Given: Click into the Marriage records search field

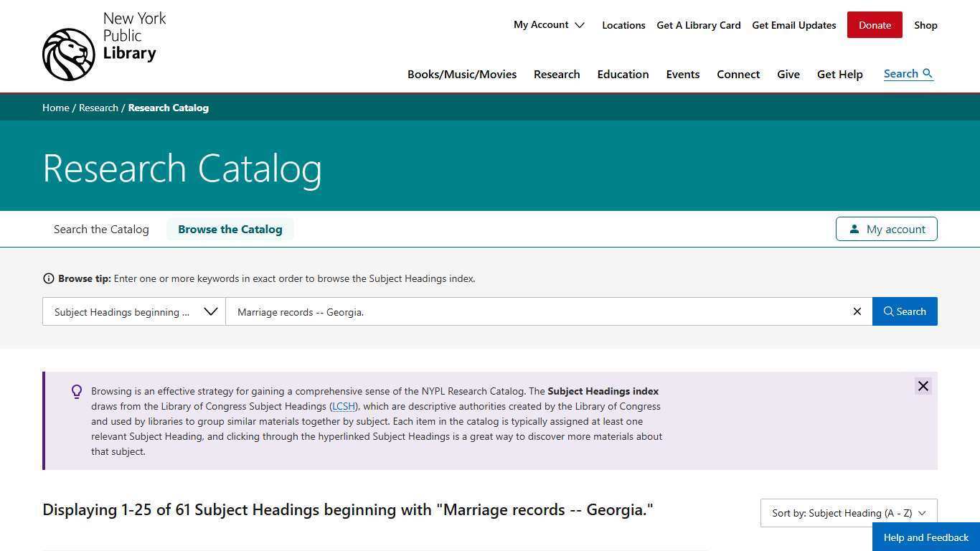Looking at the screenshot, I should coord(538,311).
